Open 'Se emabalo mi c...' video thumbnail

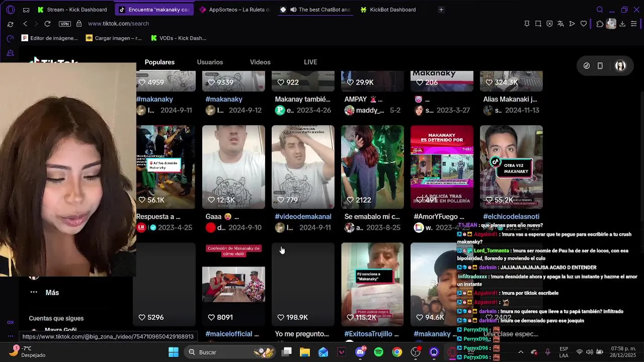pyautogui.click(x=372, y=167)
